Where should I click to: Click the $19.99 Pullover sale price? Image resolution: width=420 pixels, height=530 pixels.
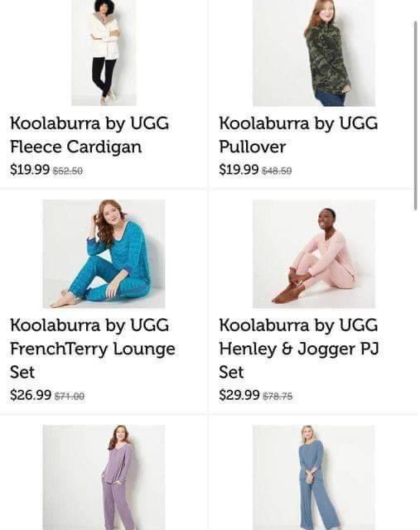coord(239,169)
